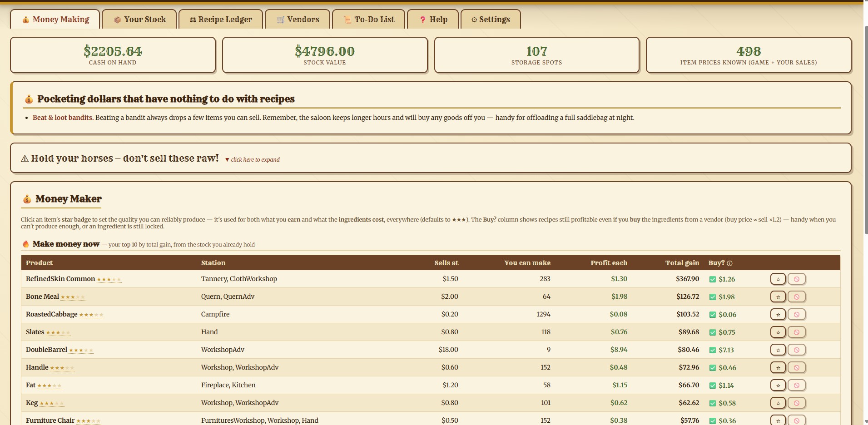Sort by the Total gain column header

[x=682, y=263]
